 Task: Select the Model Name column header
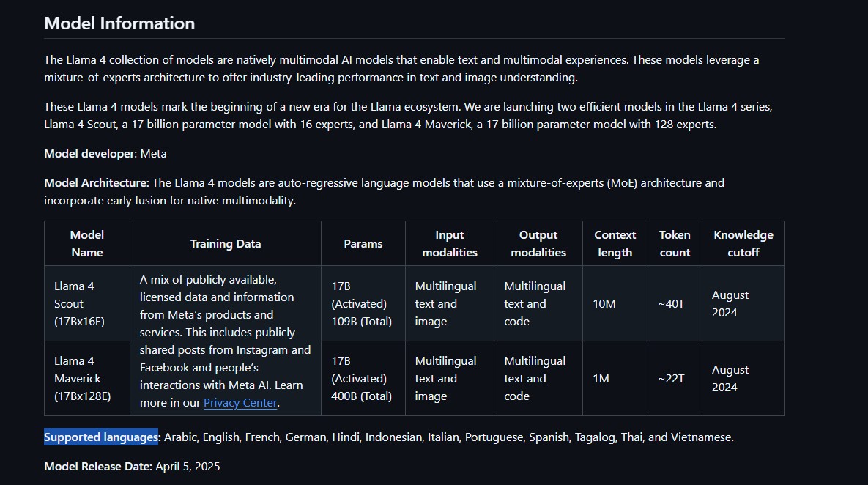[x=87, y=244]
